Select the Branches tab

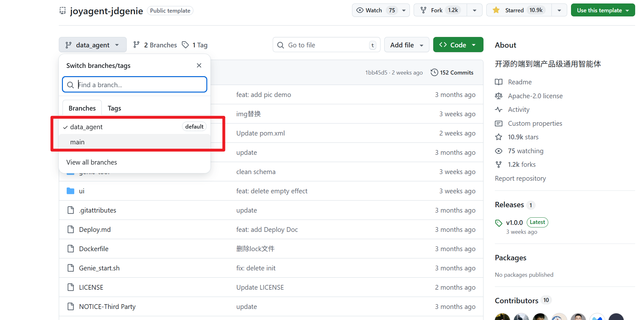tap(82, 108)
